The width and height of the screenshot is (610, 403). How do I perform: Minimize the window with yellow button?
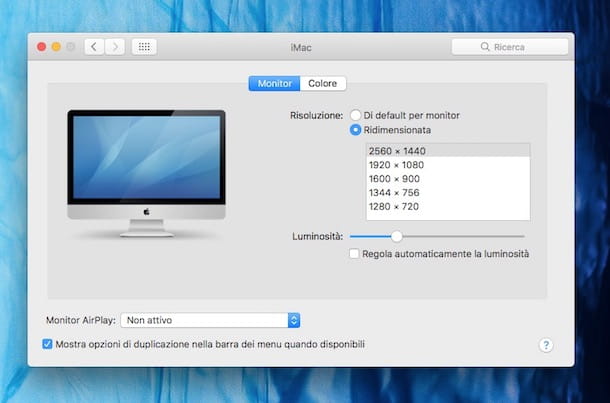(56, 47)
